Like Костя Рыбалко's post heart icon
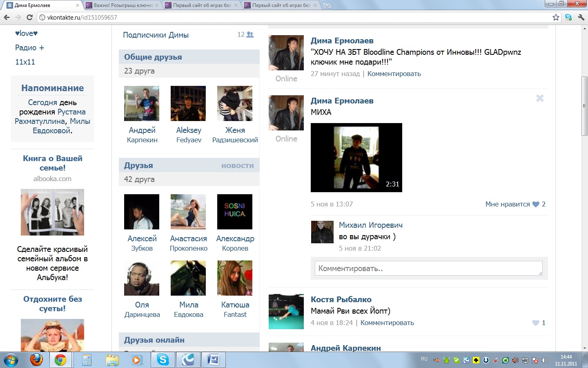The image size is (588, 368). tap(536, 323)
